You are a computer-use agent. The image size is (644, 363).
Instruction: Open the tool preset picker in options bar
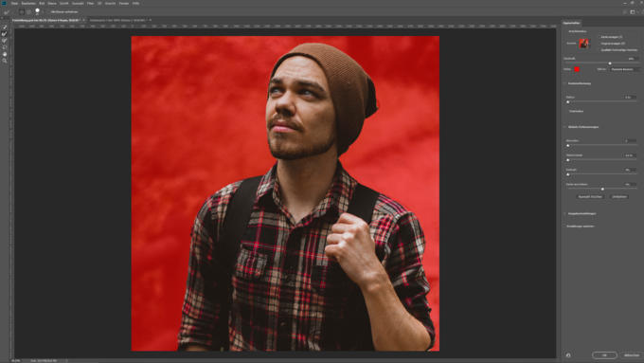click(7, 12)
